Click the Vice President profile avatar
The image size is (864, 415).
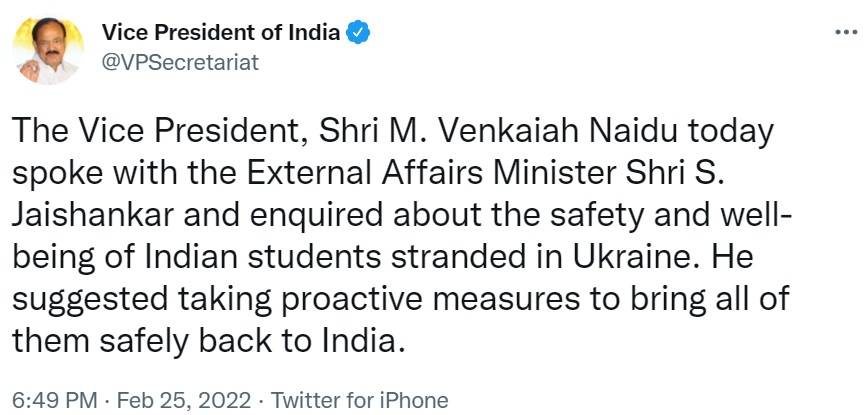tap(48, 50)
